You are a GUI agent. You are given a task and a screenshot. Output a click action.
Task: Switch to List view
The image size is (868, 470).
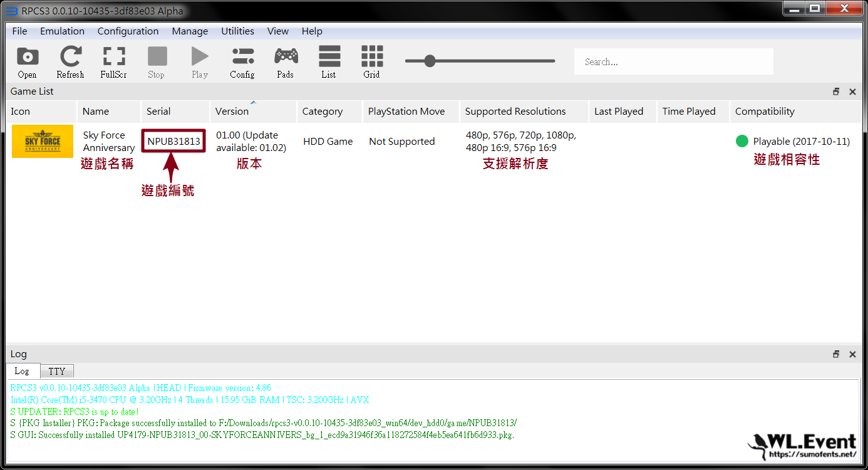329,62
